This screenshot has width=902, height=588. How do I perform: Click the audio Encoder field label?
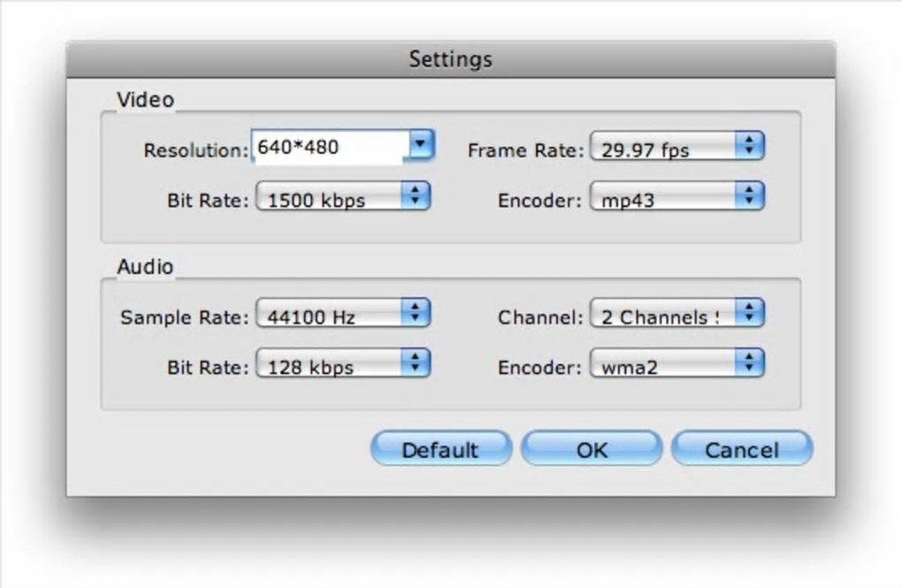[x=539, y=367]
